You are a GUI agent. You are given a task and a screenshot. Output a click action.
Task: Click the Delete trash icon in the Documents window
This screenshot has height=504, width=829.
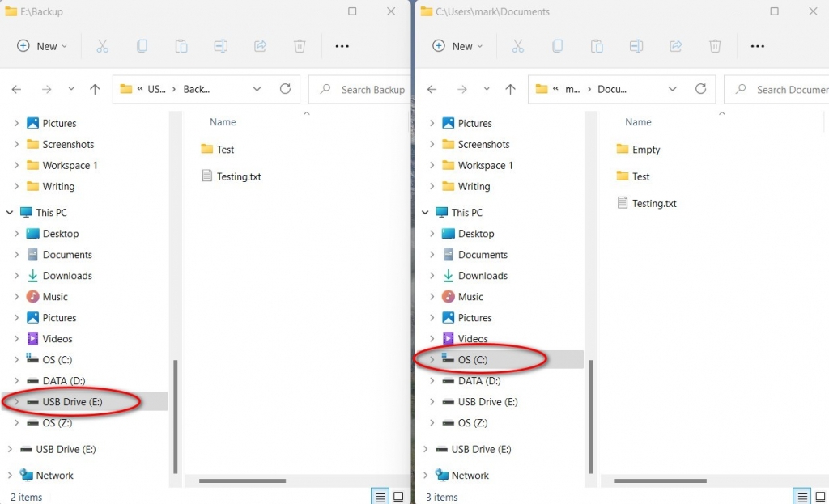click(716, 46)
